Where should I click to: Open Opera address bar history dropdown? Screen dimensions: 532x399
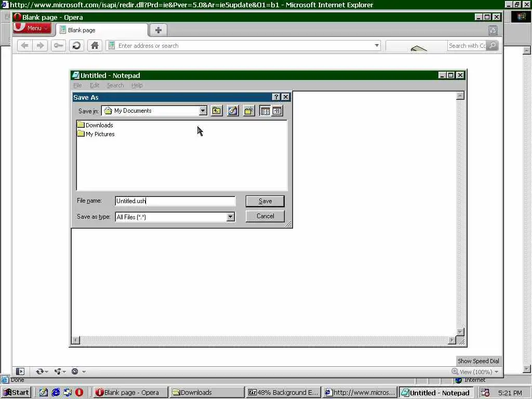pos(377,46)
